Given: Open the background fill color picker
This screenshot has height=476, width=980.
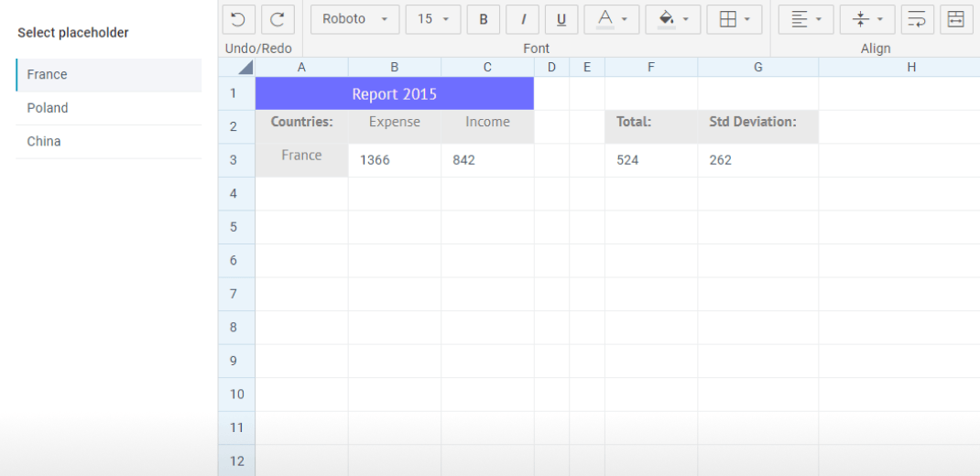Looking at the screenshot, I should [x=672, y=19].
